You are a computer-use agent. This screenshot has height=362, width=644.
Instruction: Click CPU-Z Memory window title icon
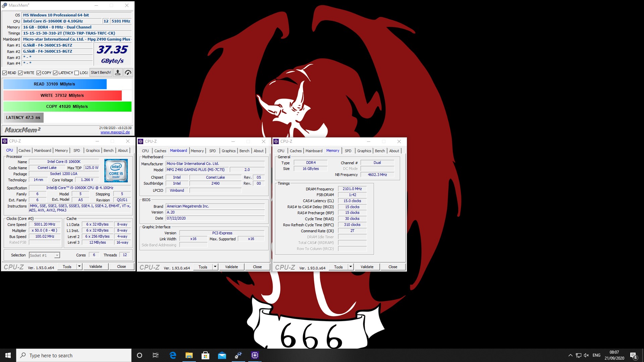pyautogui.click(x=276, y=141)
